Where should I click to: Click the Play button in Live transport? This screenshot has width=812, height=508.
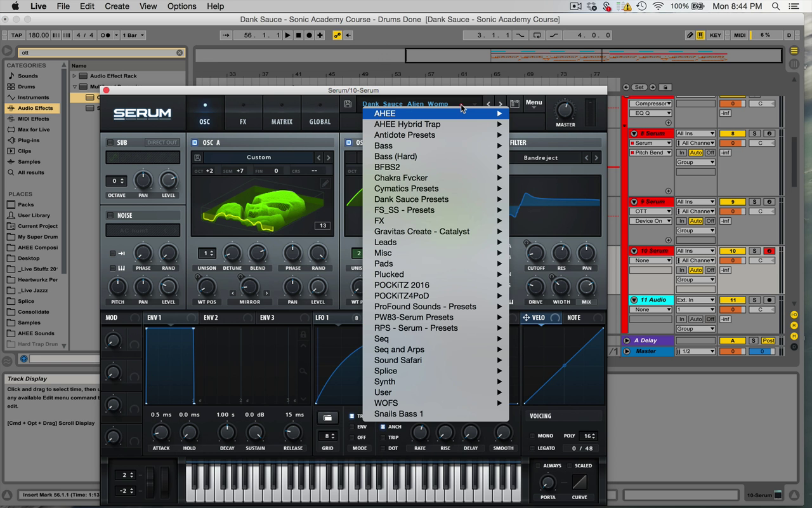pos(287,36)
